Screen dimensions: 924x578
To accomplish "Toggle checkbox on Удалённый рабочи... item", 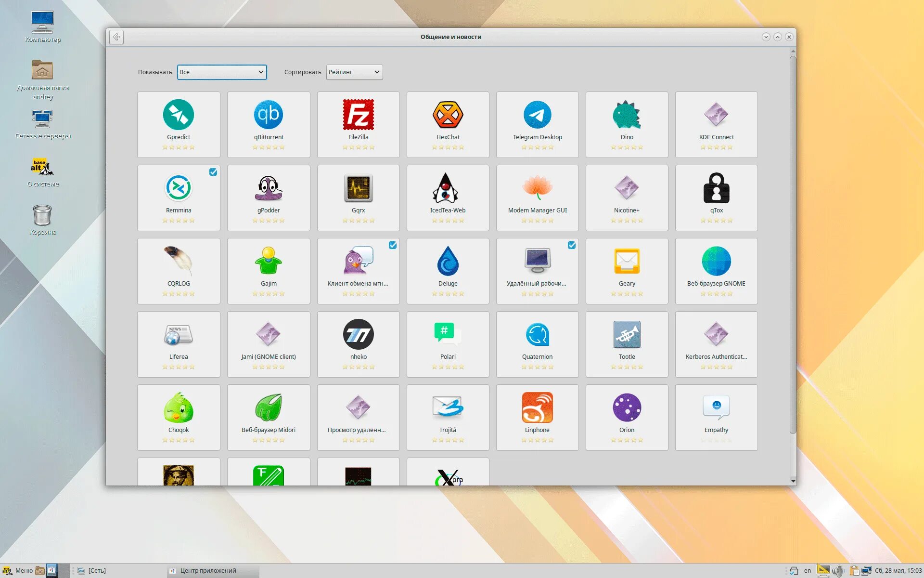I will [x=571, y=245].
